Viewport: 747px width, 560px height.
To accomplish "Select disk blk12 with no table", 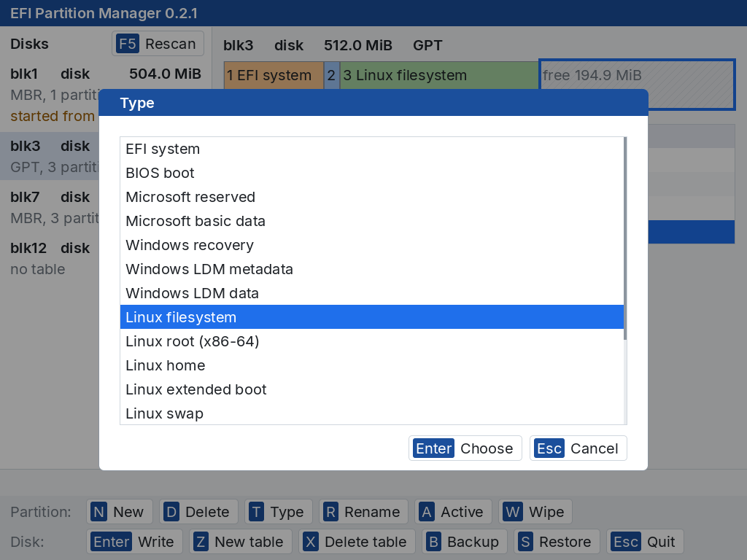I will coord(50,258).
